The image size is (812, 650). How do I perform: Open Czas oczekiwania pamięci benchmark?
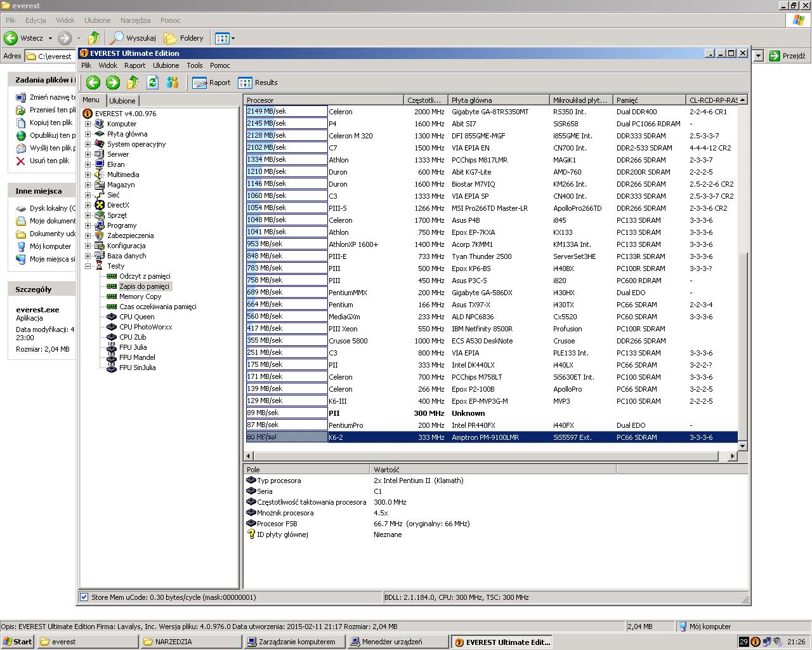coord(157,307)
